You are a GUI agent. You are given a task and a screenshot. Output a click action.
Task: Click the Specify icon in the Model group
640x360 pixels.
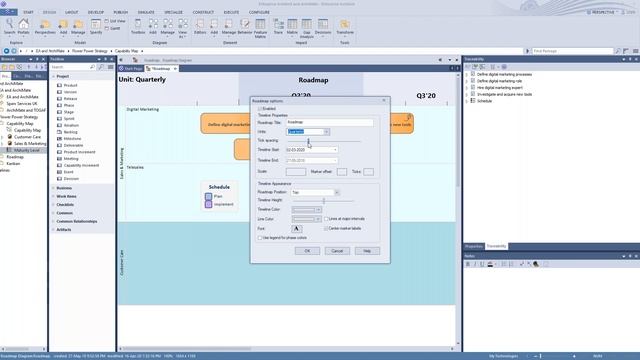[x=96, y=27]
